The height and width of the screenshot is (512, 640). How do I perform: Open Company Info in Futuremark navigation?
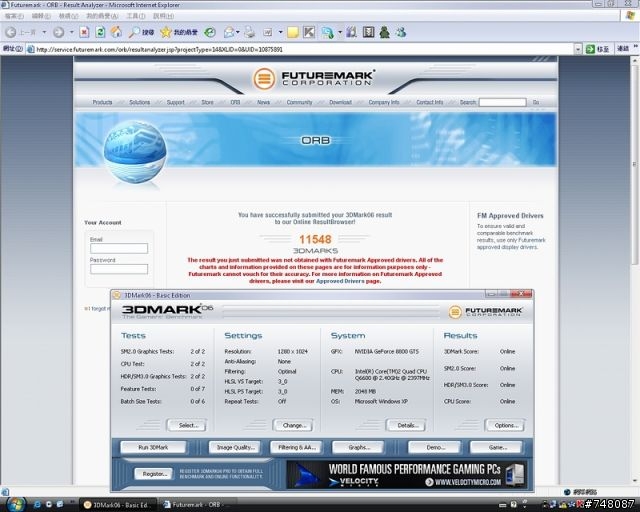click(384, 102)
